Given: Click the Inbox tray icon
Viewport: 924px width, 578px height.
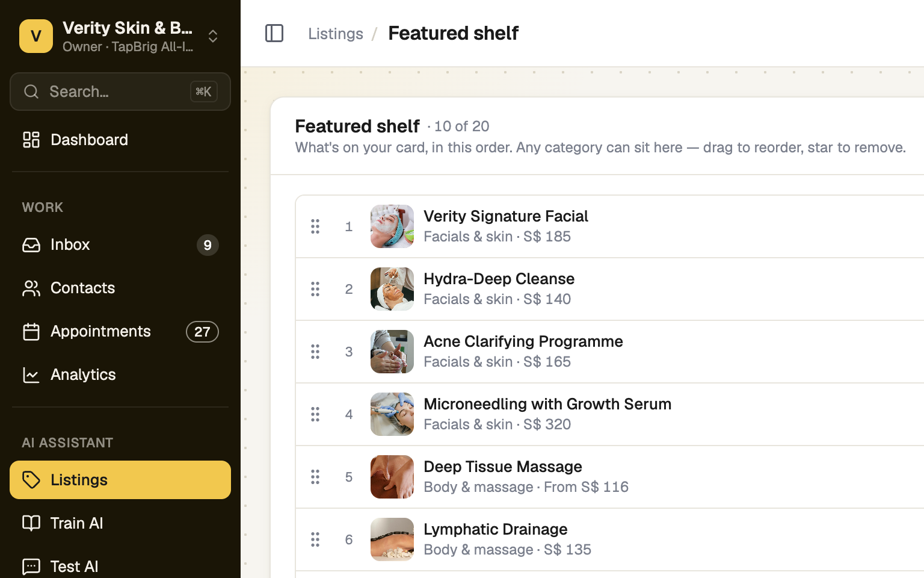Looking at the screenshot, I should click(31, 244).
